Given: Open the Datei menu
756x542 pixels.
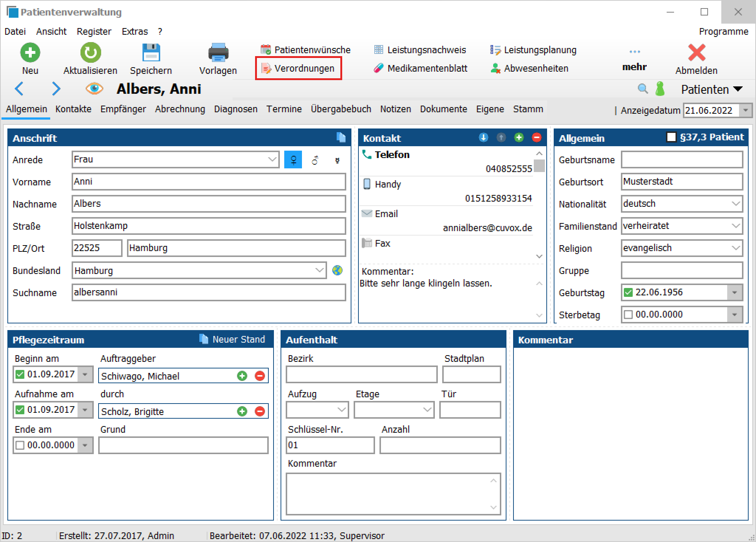Looking at the screenshot, I should tap(15, 31).
